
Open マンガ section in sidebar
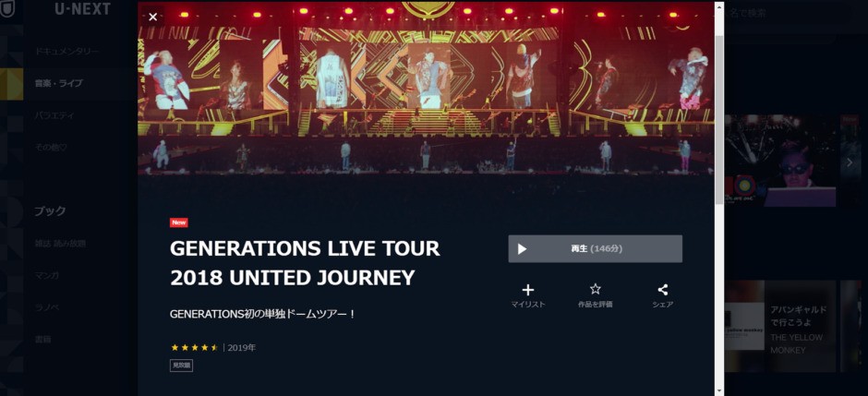click(46, 275)
